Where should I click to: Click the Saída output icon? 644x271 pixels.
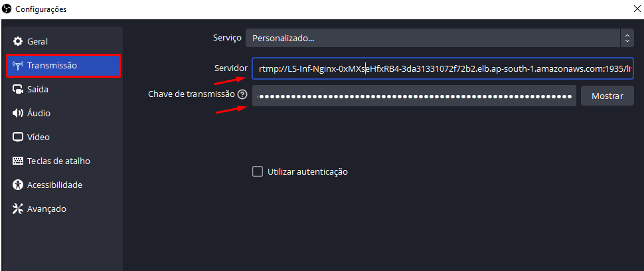[18, 89]
